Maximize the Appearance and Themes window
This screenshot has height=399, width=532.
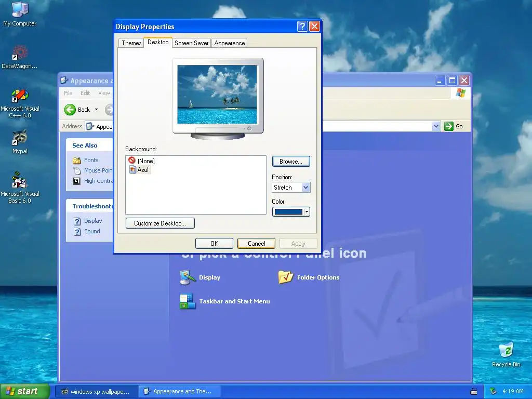(452, 81)
